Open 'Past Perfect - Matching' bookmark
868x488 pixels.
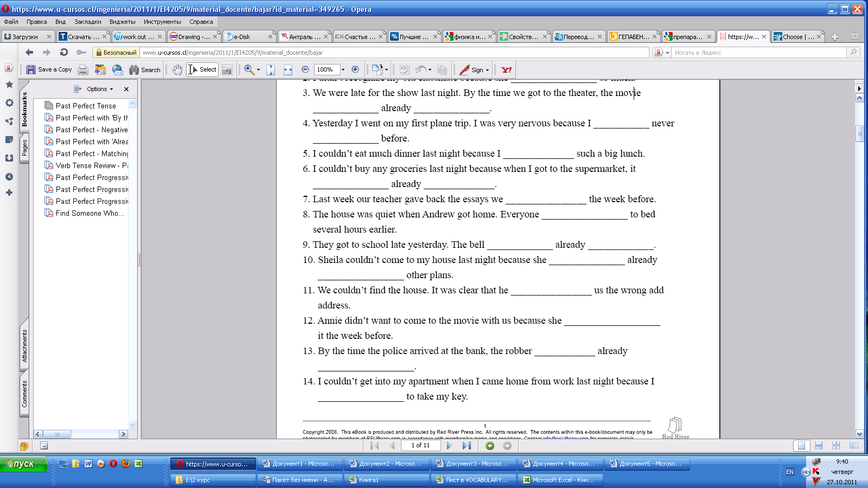point(87,153)
